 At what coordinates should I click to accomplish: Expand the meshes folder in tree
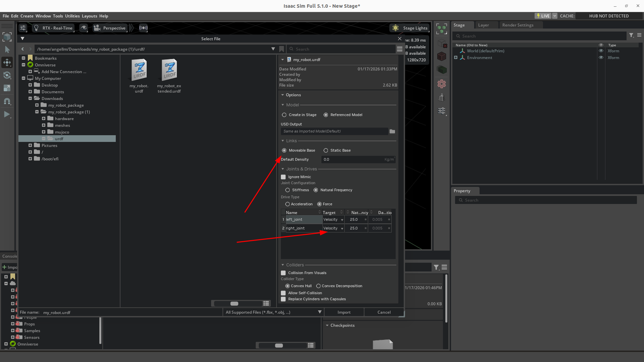tap(44, 125)
